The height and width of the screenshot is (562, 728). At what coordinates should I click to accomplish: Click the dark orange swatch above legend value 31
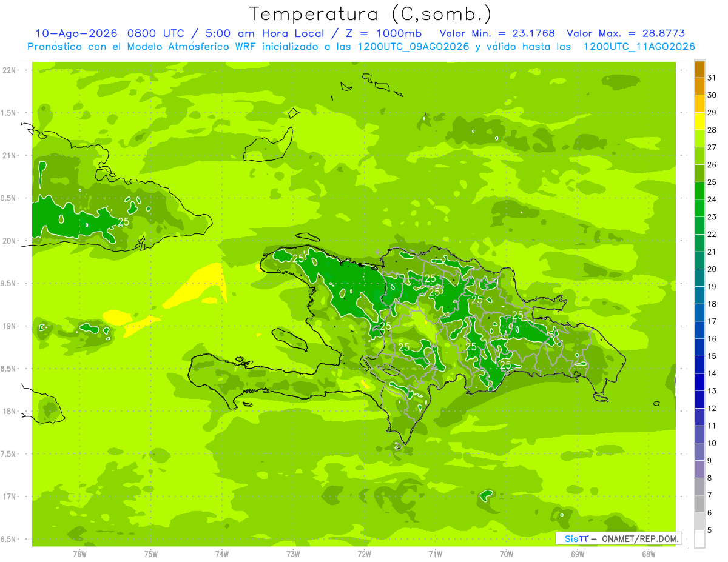coord(699,70)
